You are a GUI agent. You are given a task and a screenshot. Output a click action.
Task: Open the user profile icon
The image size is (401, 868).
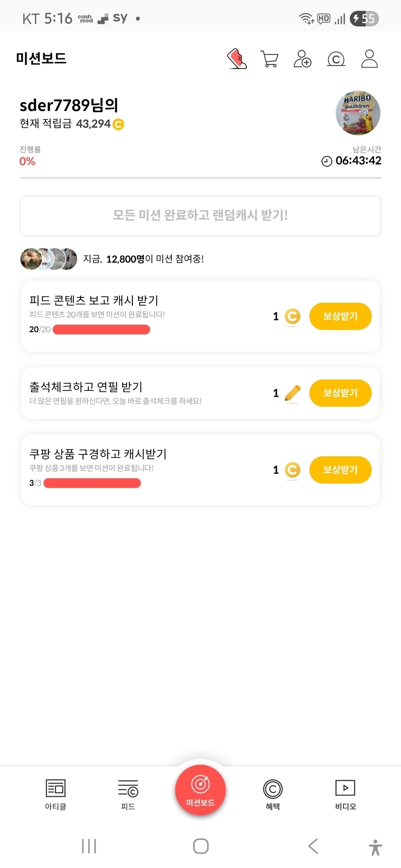(369, 59)
